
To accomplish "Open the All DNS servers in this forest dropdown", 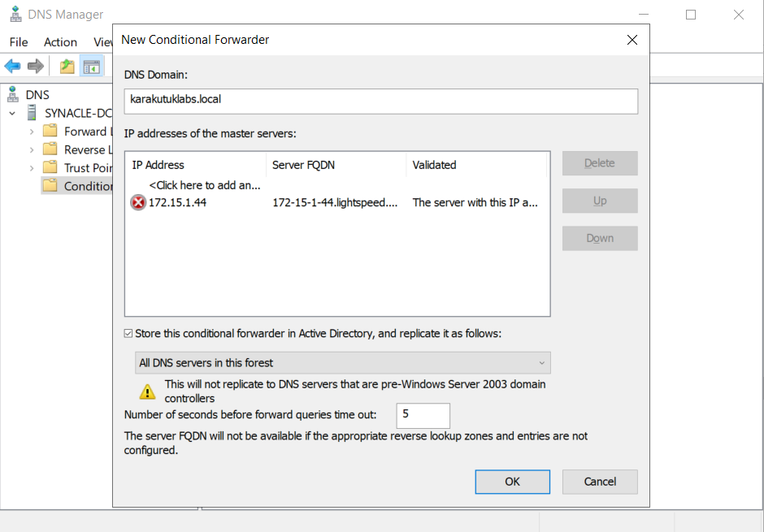I will tap(342, 363).
